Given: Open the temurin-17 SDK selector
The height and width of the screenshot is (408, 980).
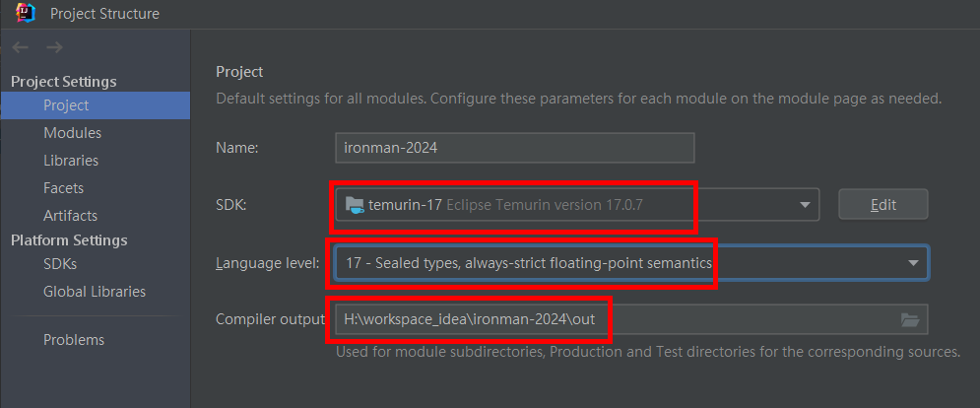Looking at the screenshot, I should 571,205.
